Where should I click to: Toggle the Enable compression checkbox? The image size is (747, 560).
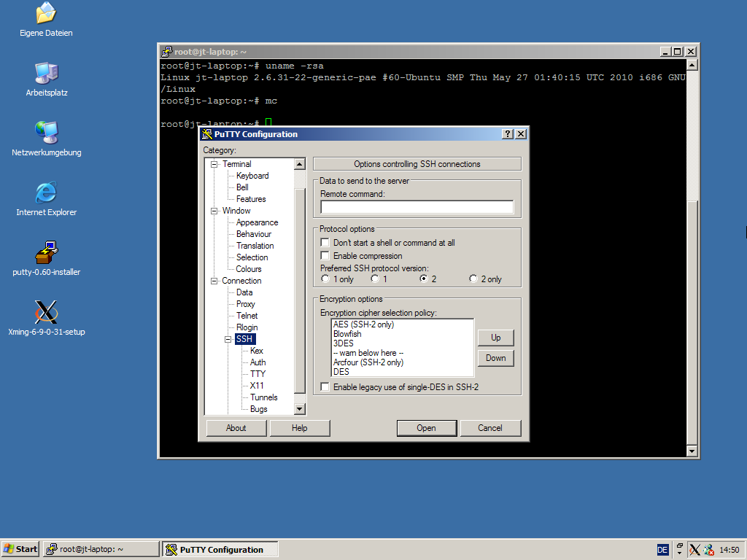pos(325,256)
